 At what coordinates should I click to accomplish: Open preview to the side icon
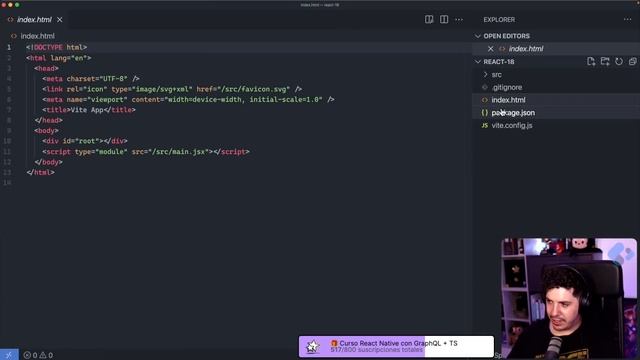429,20
